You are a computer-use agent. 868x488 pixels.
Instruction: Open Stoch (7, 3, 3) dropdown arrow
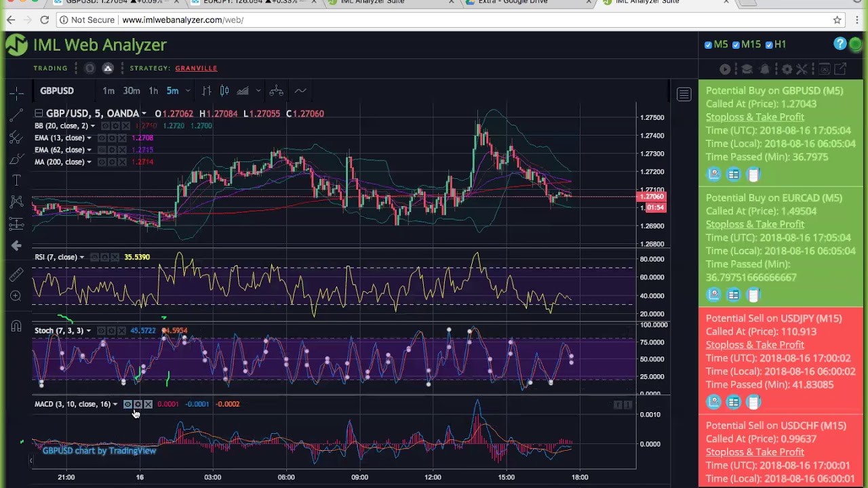tap(88, 331)
